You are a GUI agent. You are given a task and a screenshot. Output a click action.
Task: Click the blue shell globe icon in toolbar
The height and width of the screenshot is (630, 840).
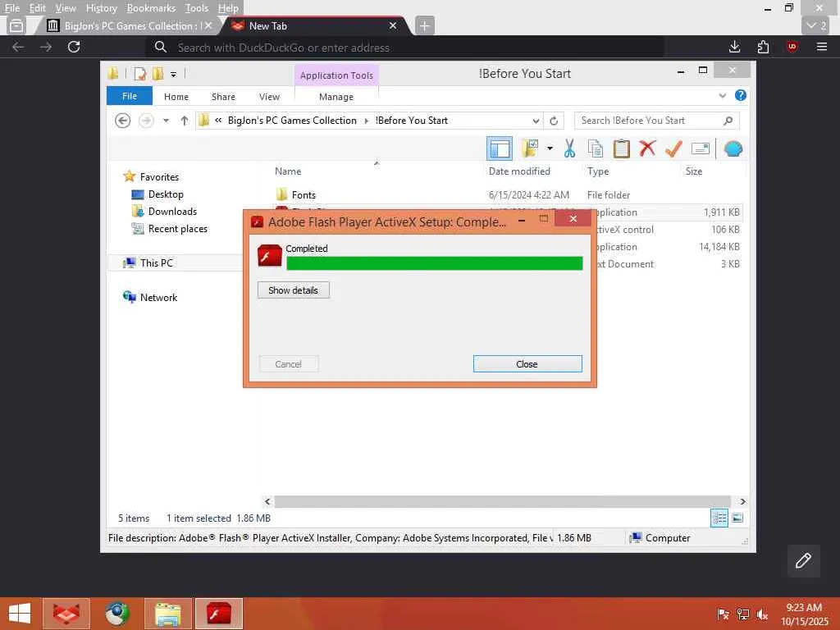point(733,148)
